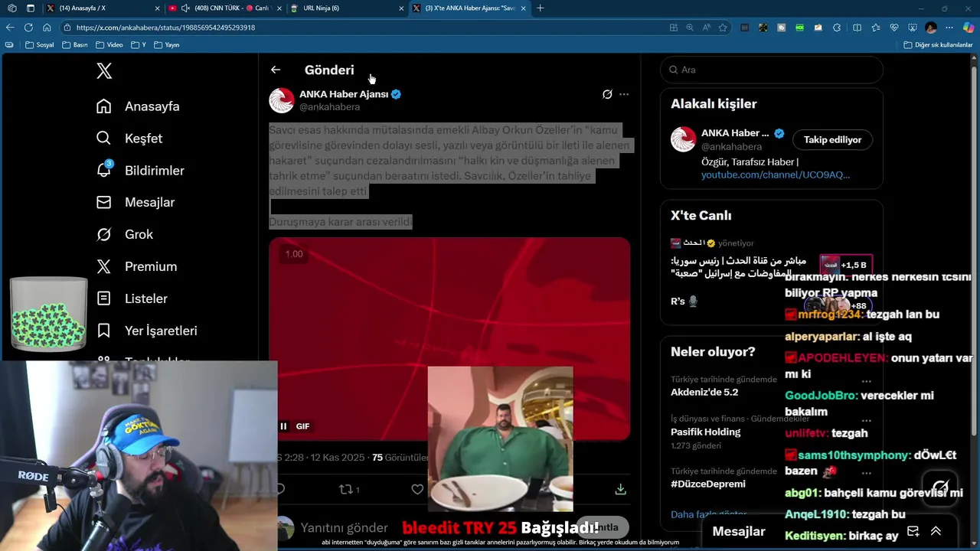Open a new browser tab
The width and height of the screenshot is (980, 551).
click(x=540, y=8)
